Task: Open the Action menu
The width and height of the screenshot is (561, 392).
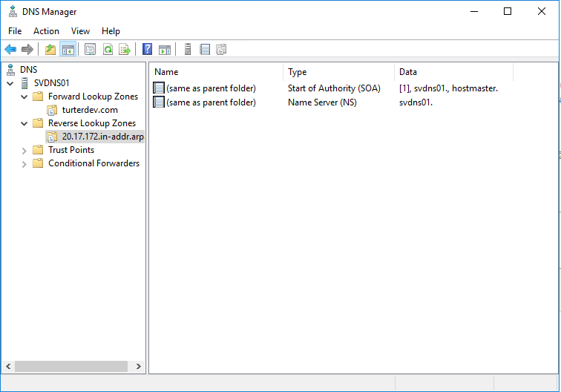Action: 46,31
